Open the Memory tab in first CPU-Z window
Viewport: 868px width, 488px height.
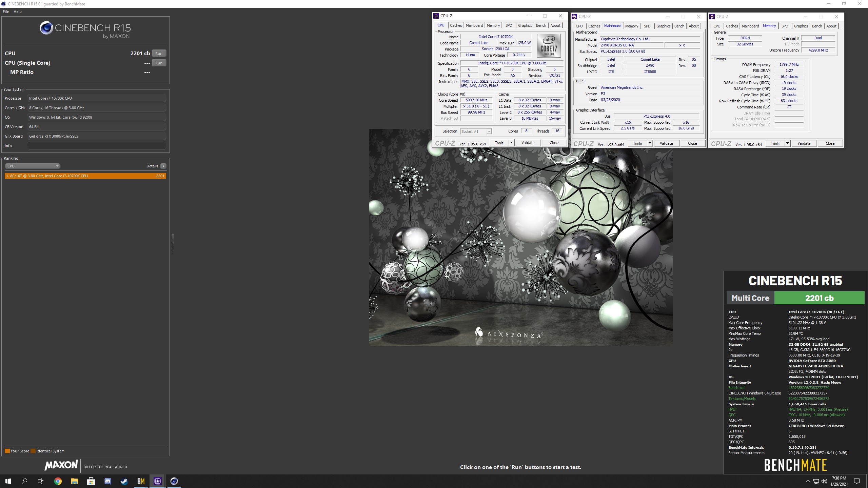tap(493, 25)
